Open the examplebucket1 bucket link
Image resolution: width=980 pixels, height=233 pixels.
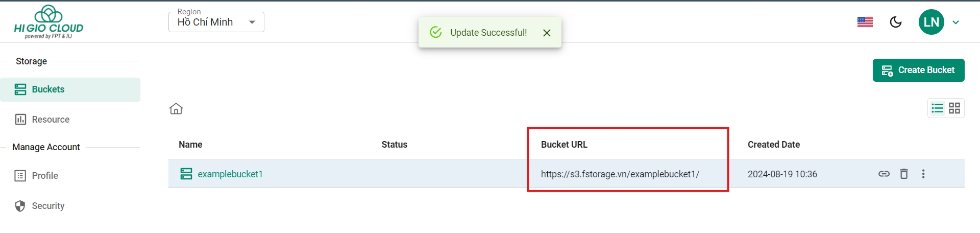pyautogui.click(x=230, y=174)
